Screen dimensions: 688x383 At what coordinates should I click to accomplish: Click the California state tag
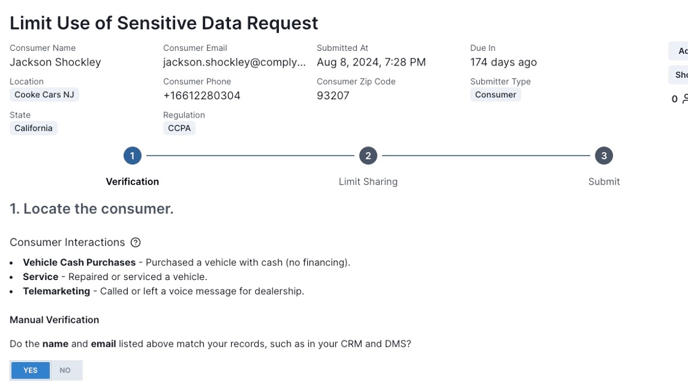pos(33,128)
